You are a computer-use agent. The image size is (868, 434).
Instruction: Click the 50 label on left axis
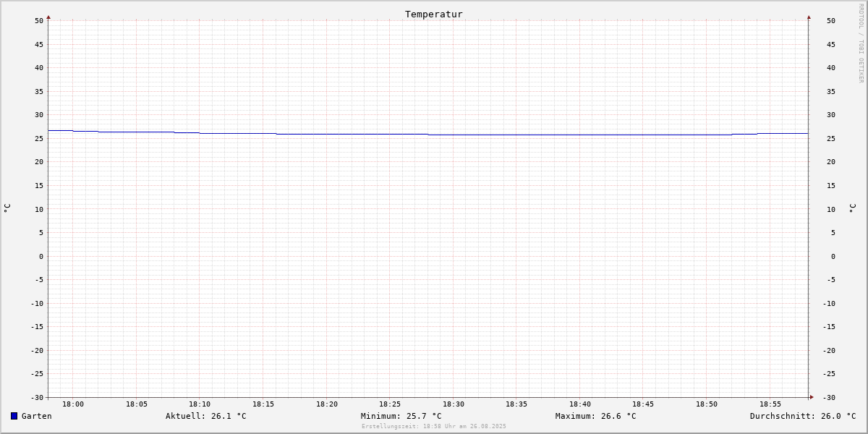click(39, 20)
